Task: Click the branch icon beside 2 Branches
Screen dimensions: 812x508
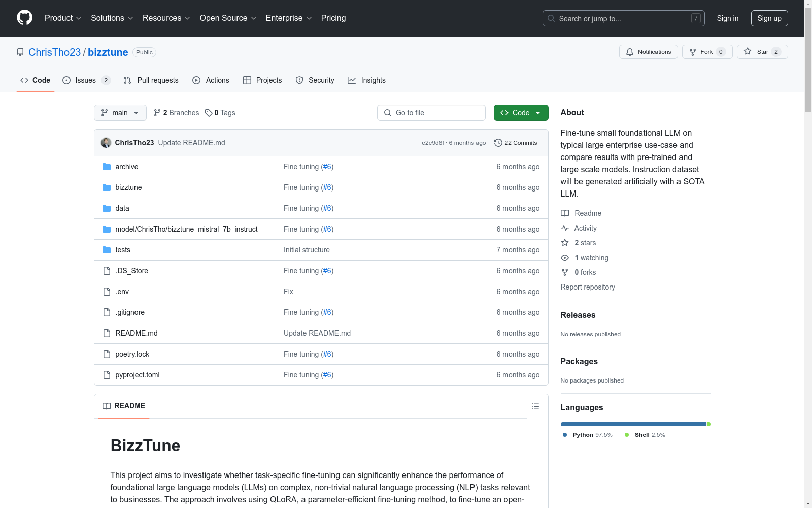Action: point(157,113)
